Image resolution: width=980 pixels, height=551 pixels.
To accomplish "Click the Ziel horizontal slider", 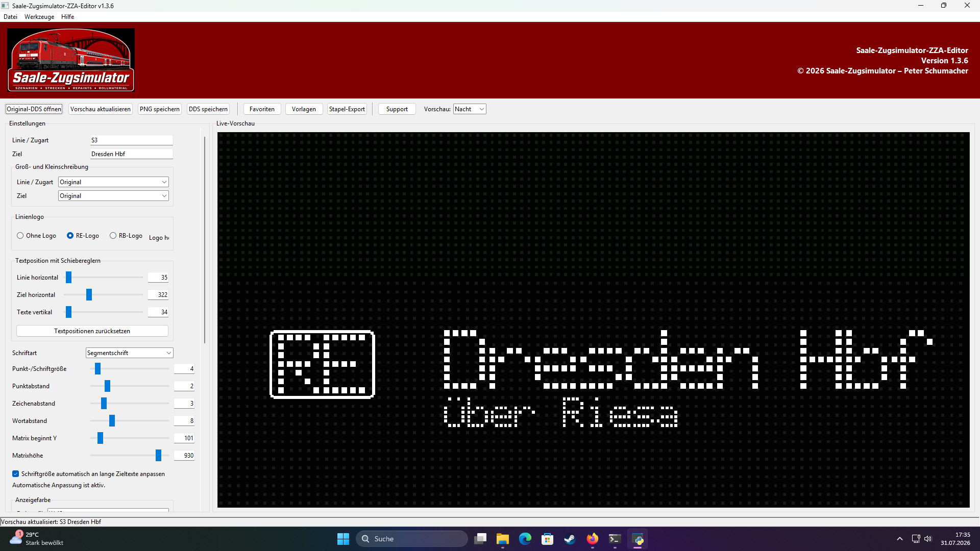I will click(x=104, y=295).
